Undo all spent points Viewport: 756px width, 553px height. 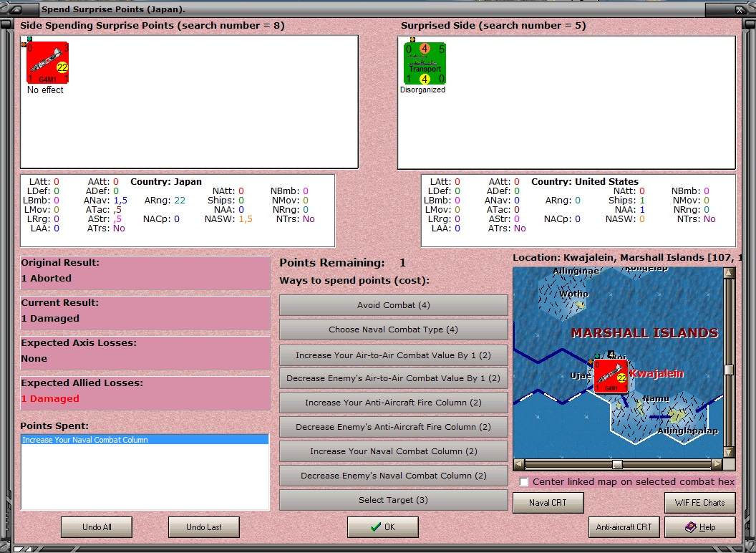click(x=97, y=527)
